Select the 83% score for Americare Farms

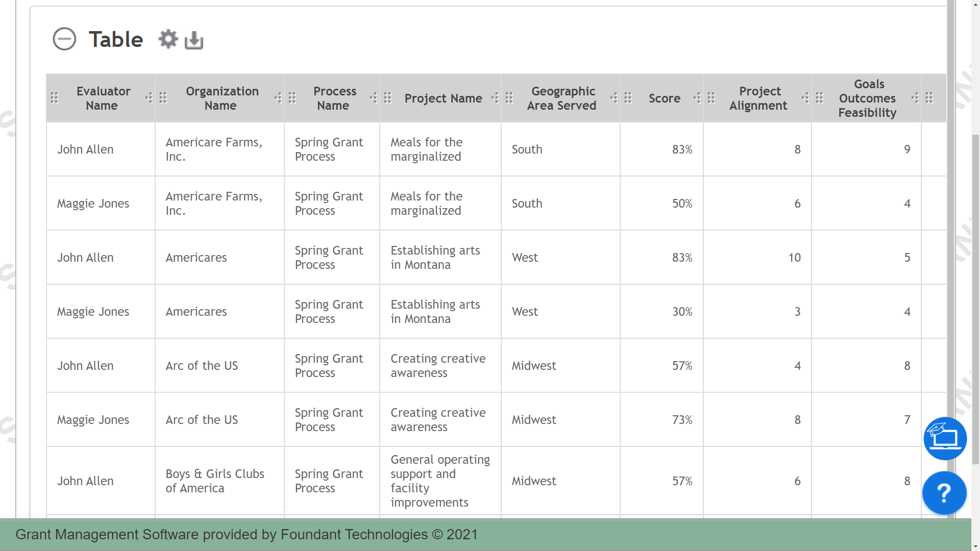(661, 149)
